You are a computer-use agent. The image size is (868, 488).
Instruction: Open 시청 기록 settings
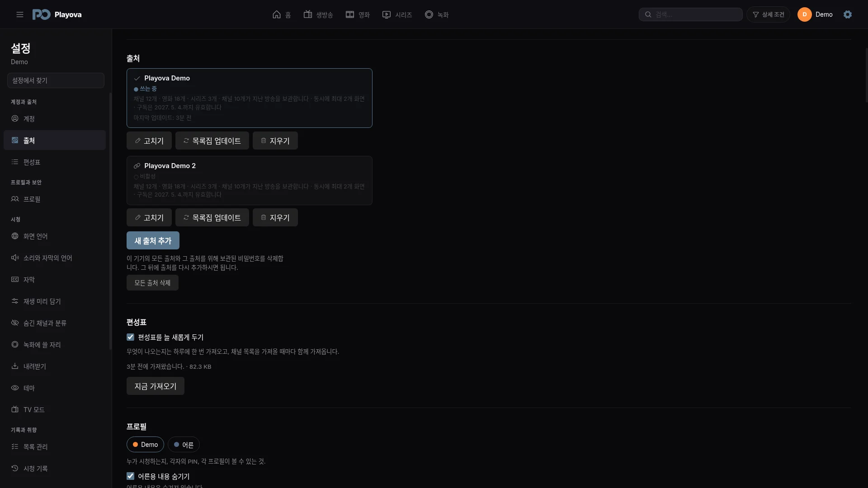coord(55,468)
